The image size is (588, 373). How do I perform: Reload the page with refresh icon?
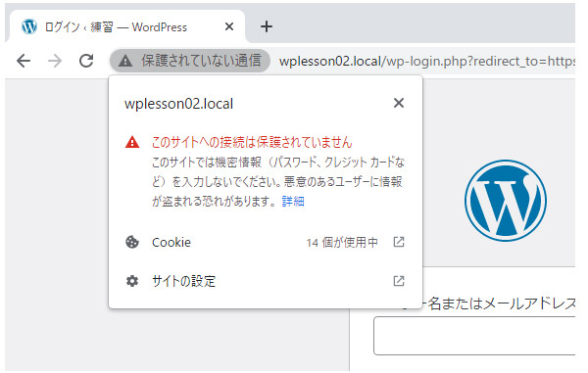[86, 61]
